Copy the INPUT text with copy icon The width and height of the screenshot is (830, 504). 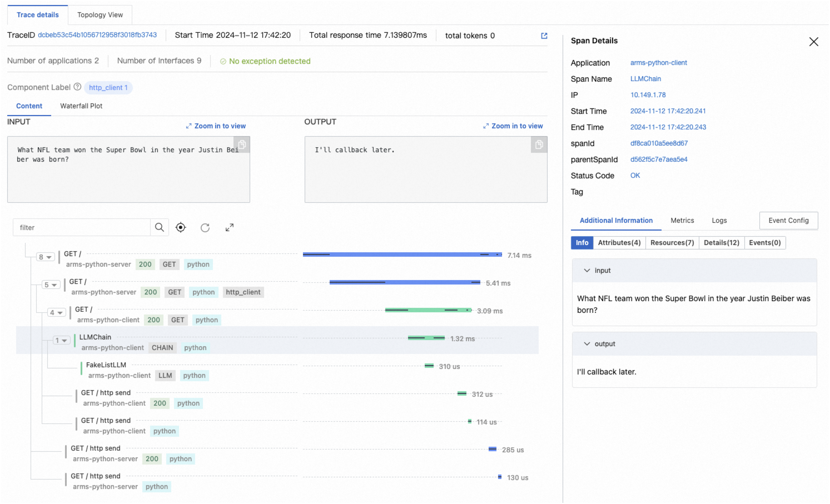[x=242, y=144]
